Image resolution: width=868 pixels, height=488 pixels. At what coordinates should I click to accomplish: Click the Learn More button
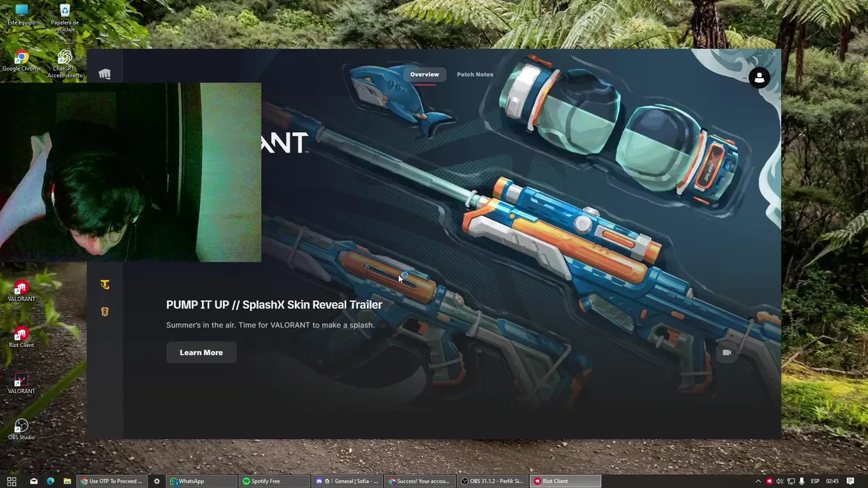[201, 352]
